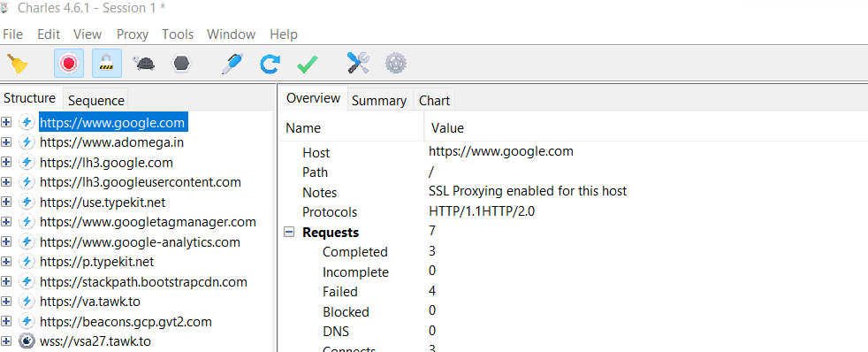The height and width of the screenshot is (352, 868).
Task: Select https://www.google.com in the tree
Action: pos(112,122)
